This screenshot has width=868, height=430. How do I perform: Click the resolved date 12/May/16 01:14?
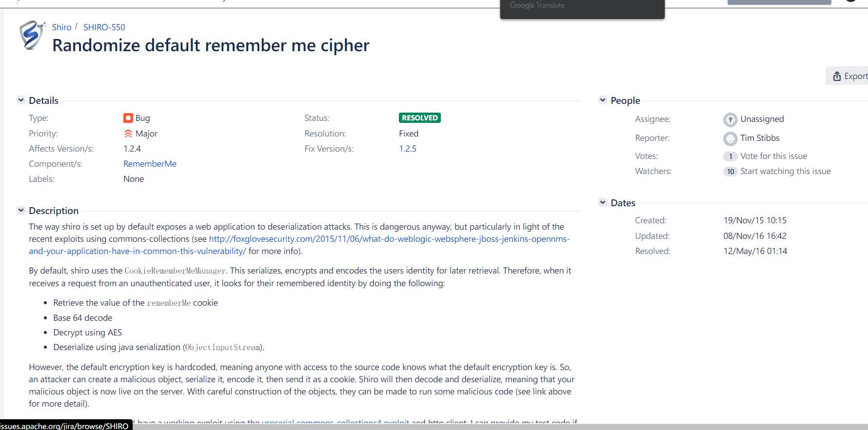(755, 251)
